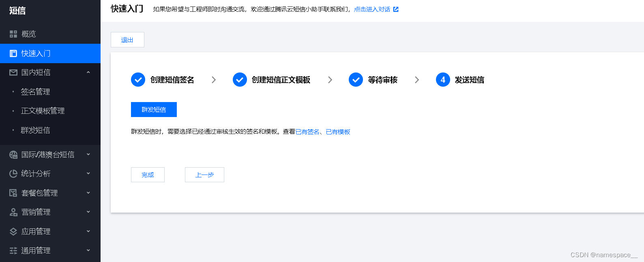This screenshot has width=644, height=262.
Task: Click the 发送短信 step label
Action: click(470, 80)
